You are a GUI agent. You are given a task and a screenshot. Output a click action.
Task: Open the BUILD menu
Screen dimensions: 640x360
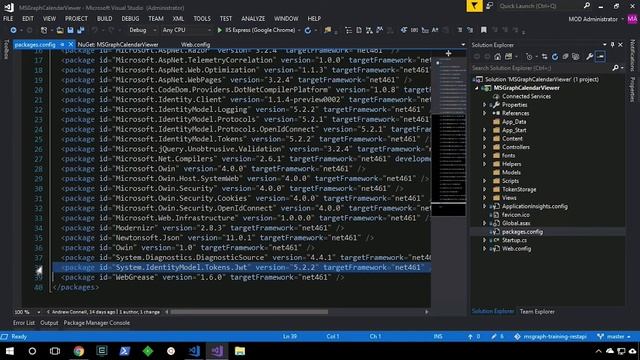point(104,19)
